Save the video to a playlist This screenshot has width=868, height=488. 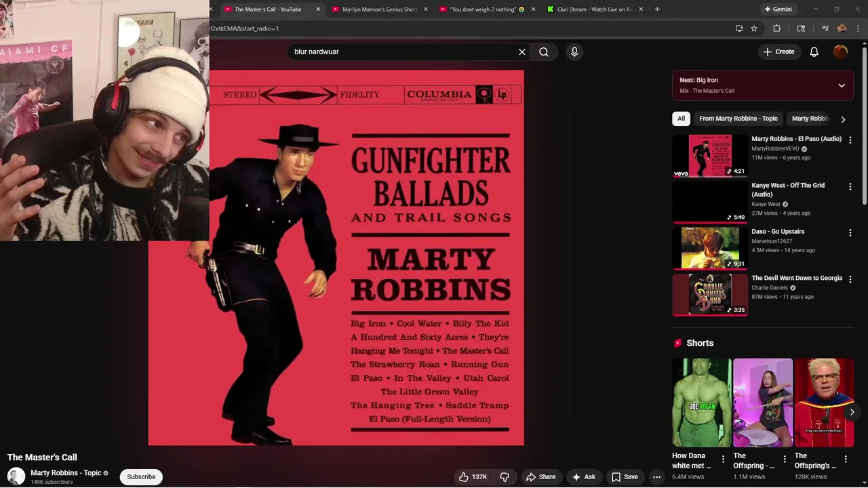625,477
